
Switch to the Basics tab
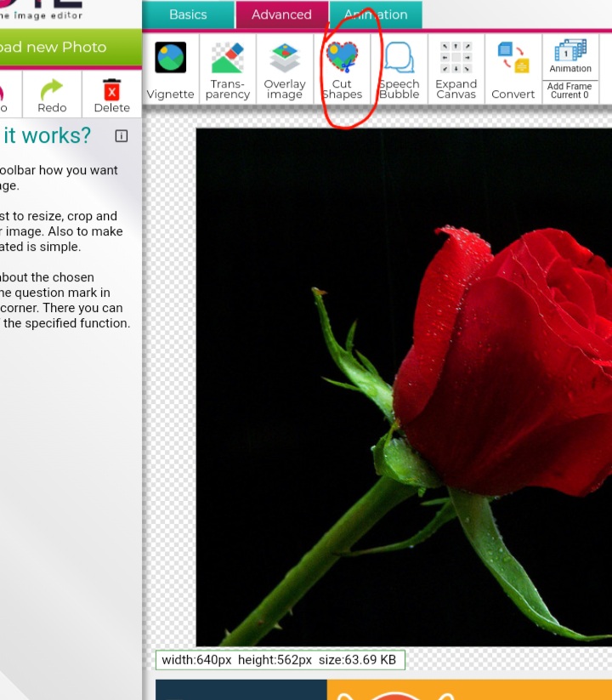coord(188,14)
